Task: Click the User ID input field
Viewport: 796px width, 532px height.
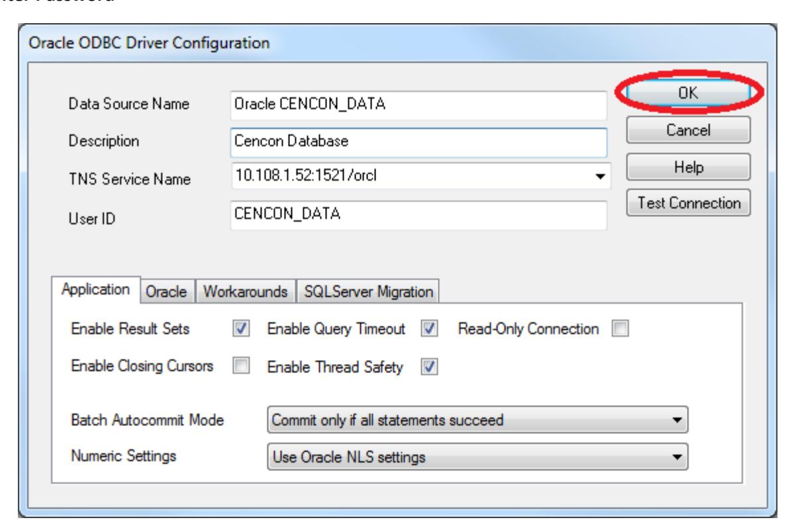Action: tap(418, 215)
